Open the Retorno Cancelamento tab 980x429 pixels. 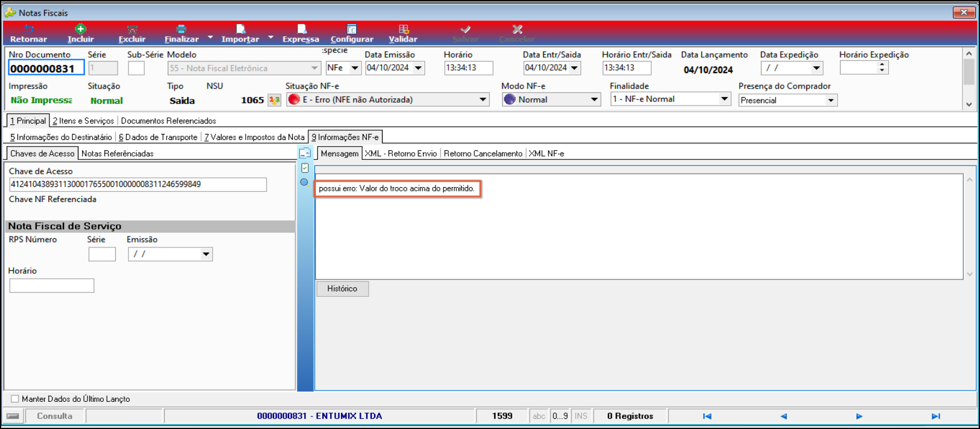pos(483,153)
